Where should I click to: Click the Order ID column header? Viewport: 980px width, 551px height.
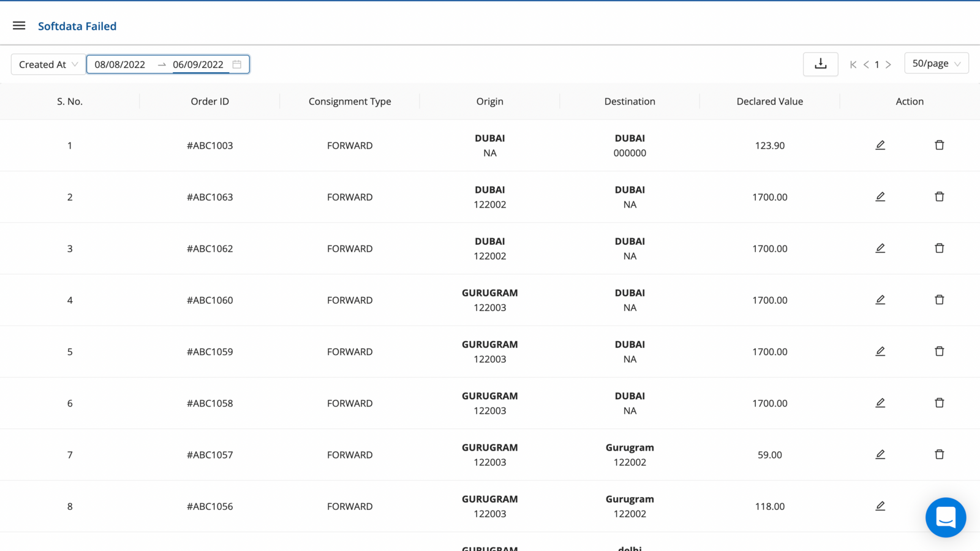click(209, 102)
